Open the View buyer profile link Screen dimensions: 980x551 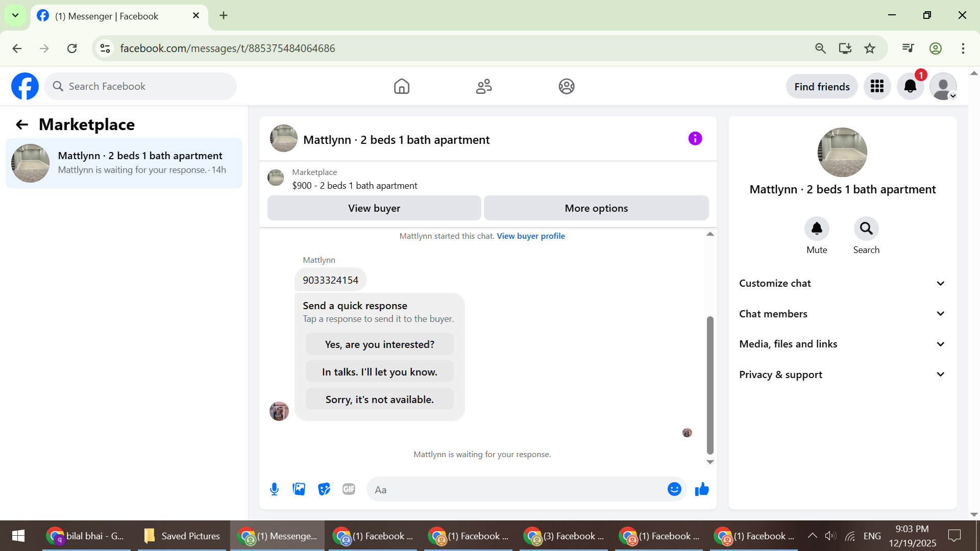530,236
